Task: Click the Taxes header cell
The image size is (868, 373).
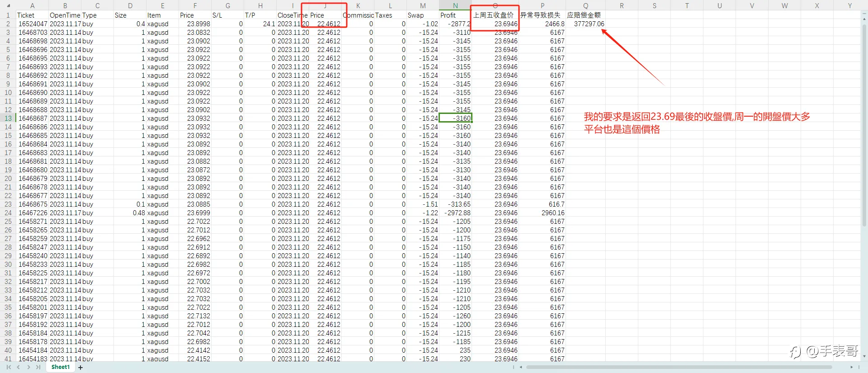Action: (391, 15)
